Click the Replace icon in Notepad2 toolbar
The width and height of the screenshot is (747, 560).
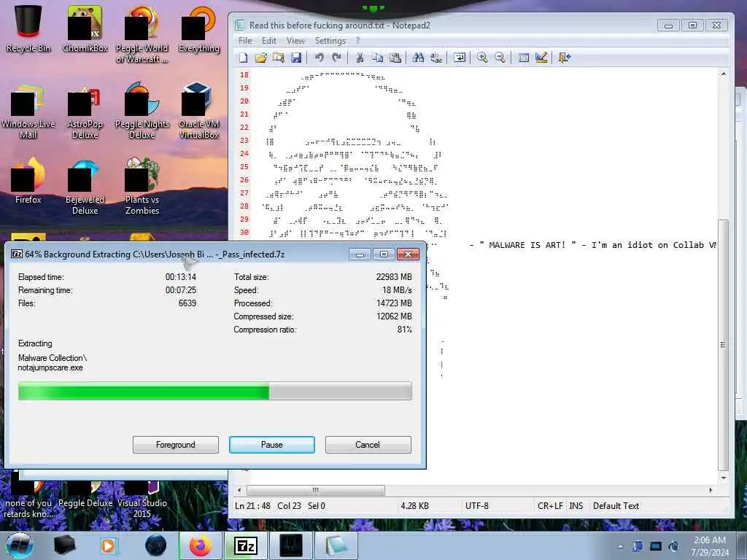tap(436, 58)
